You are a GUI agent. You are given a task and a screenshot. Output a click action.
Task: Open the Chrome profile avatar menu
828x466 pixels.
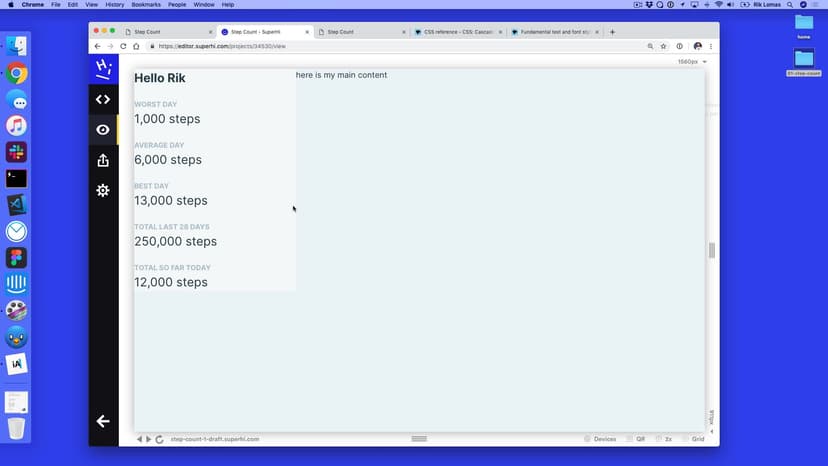(x=697, y=46)
